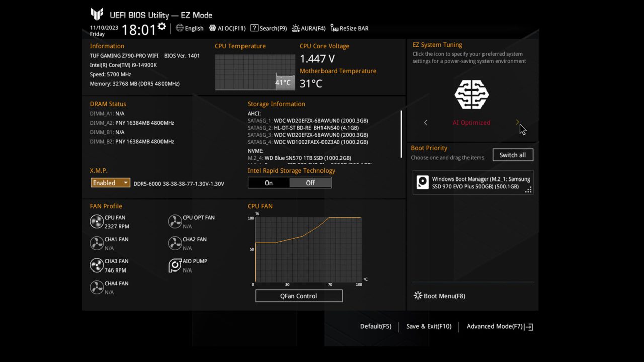This screenshot has width=644, height=362.
Task: Click the Motherboard Temperature 31°C value
Action: click(311, 83)
